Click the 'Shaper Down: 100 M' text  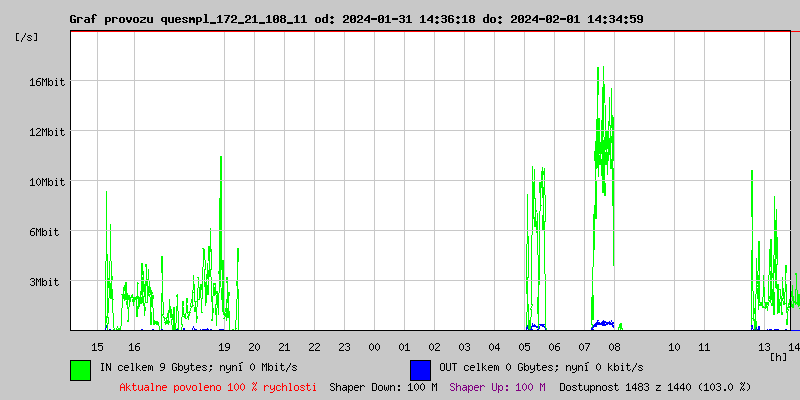click(383, 387)
